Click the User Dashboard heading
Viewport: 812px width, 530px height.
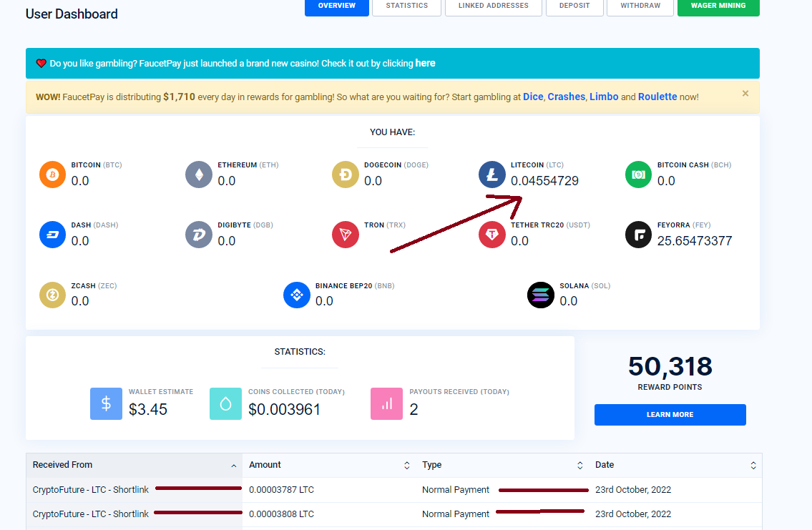tap(72, 14)
